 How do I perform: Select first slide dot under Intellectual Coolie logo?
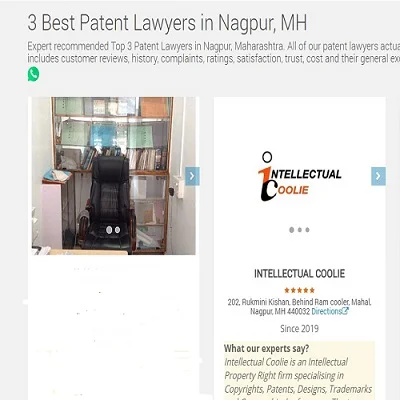tap(292, 230)
